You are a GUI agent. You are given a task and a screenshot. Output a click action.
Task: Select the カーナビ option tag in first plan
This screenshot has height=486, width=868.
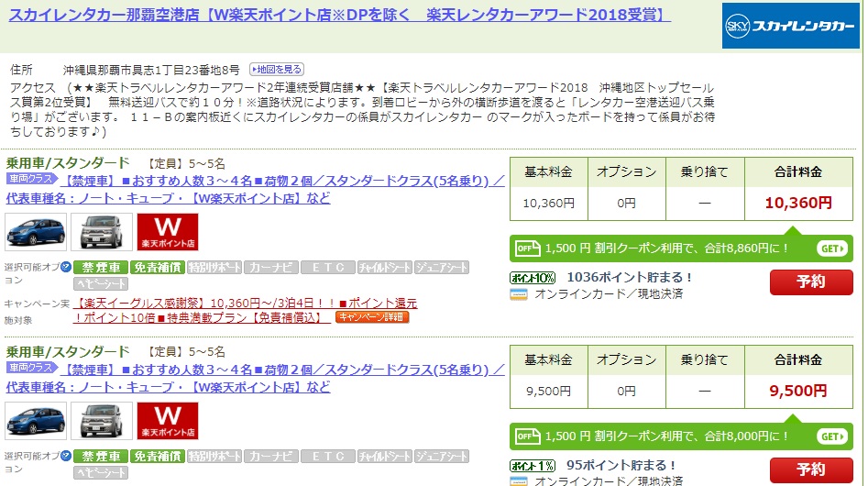[270, 268]
